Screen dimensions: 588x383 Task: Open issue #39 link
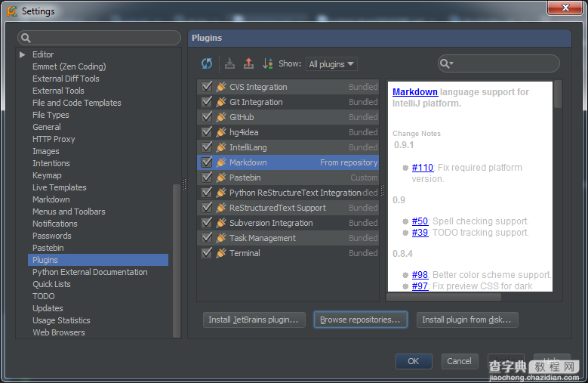[420, 233]
